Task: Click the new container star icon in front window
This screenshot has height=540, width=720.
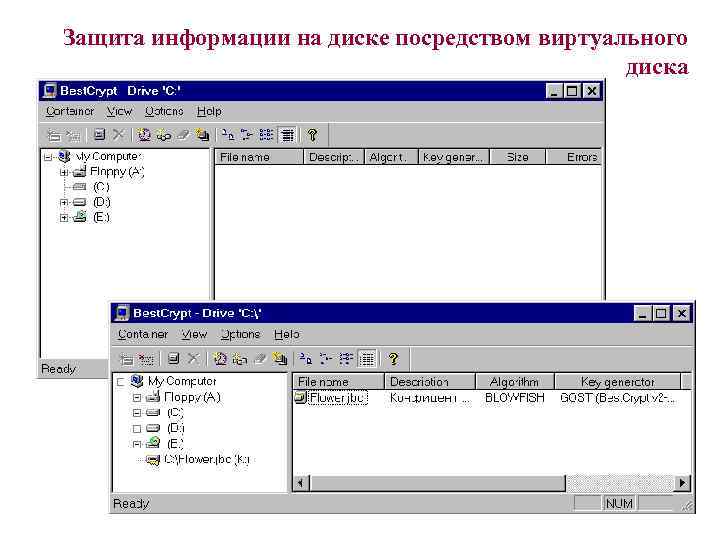Action: 220,359
